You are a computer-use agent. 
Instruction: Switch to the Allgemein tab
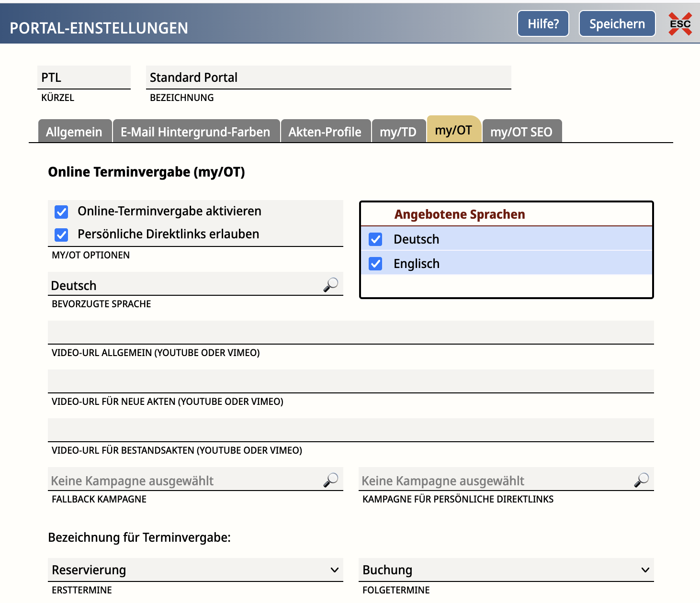[74, 132]
